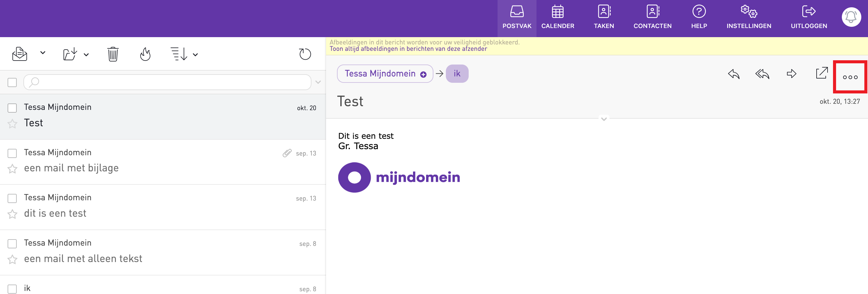Expand message header details chevron
This screenshot has width=868, height=294.
tap(604, 119)
